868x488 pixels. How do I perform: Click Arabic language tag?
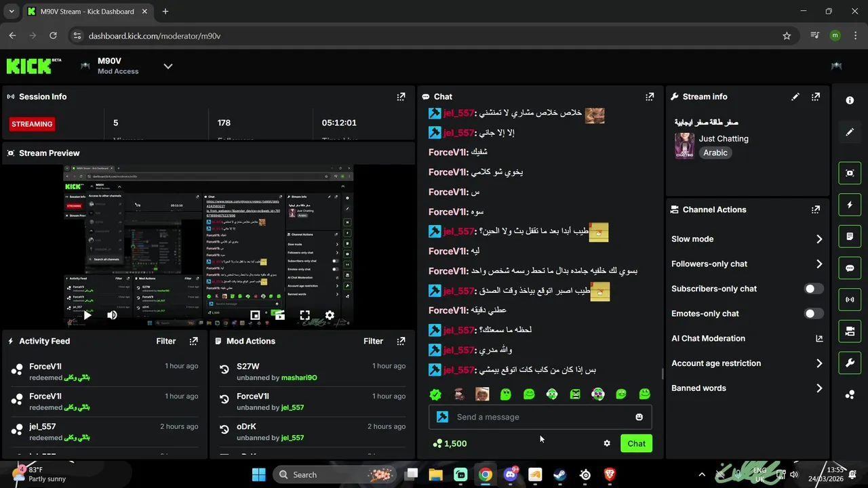click(x=715, y=153)
